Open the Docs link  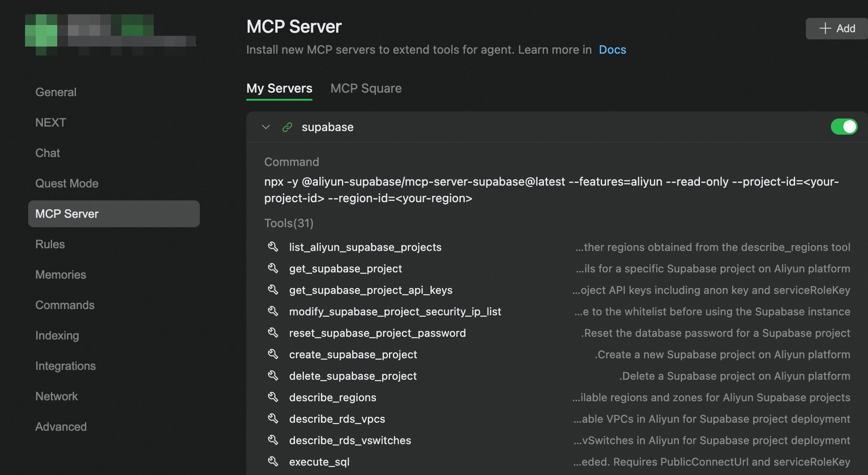click(612, 50)
